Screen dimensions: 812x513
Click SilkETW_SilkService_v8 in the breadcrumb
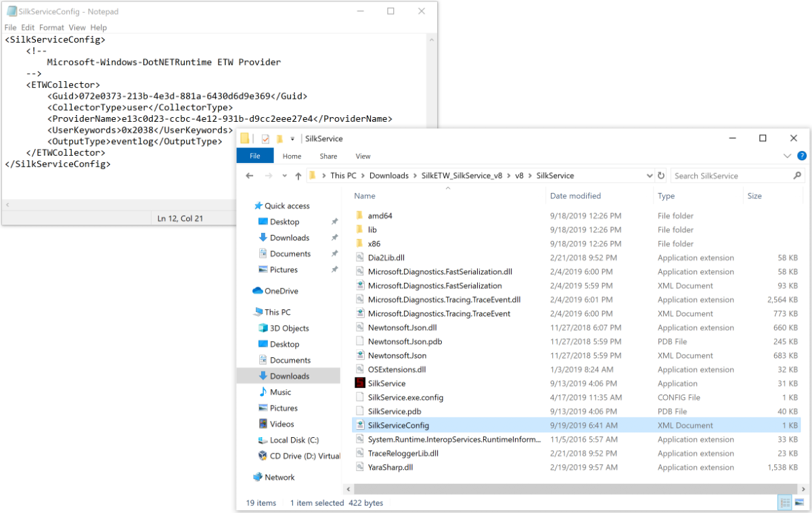462,175
